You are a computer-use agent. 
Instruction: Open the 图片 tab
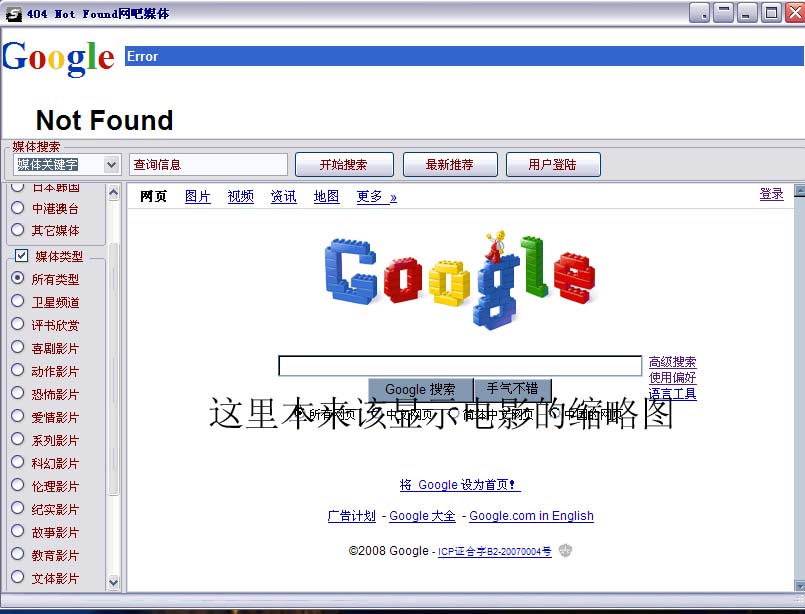click(x=197, y=196)
